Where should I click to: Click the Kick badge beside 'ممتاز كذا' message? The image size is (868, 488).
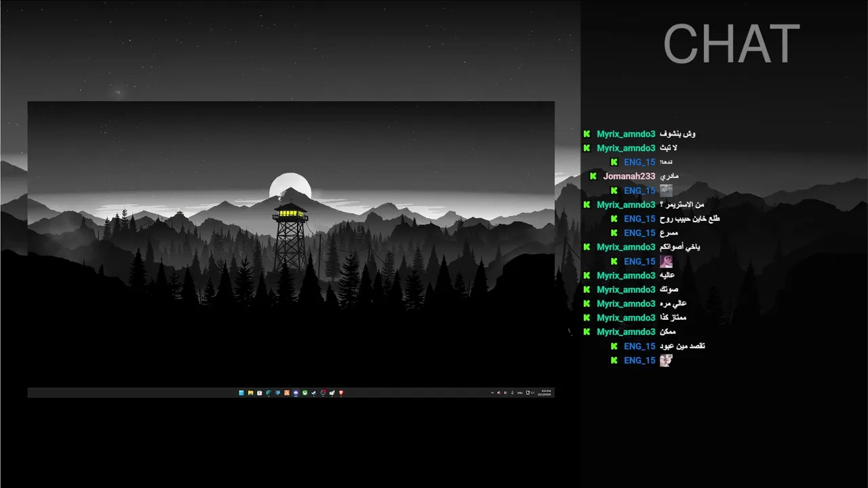point(587,317)
